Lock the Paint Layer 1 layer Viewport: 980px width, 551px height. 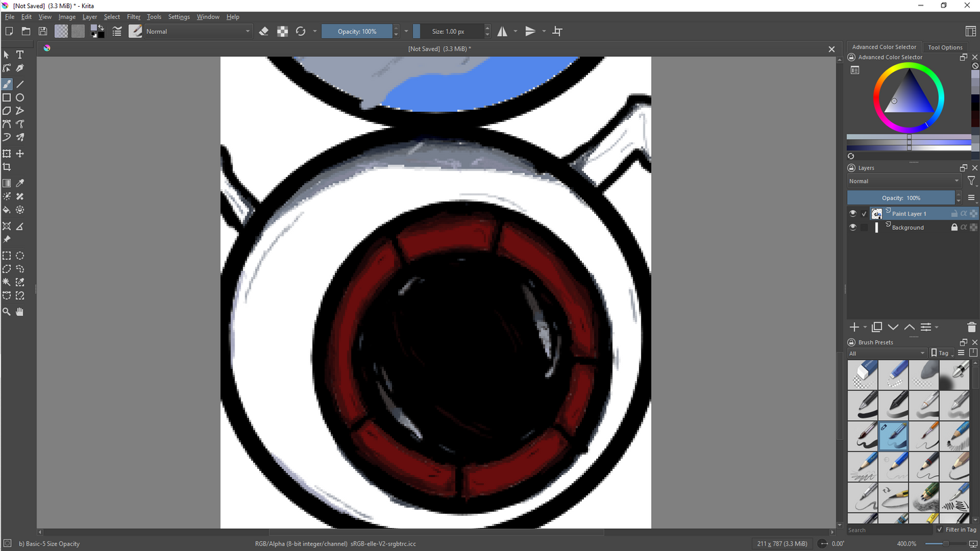pyautogui.click(x=955, y=213)
